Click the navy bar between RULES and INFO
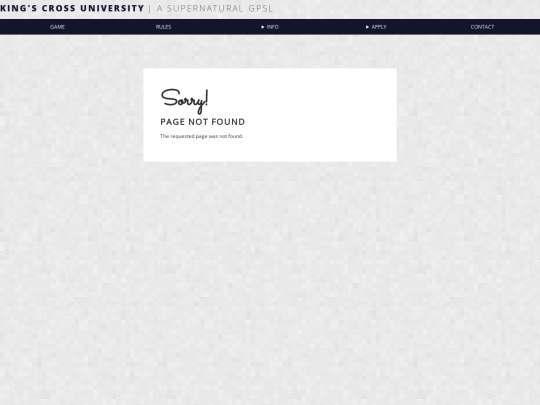The image size is (540, 405). 216,27
